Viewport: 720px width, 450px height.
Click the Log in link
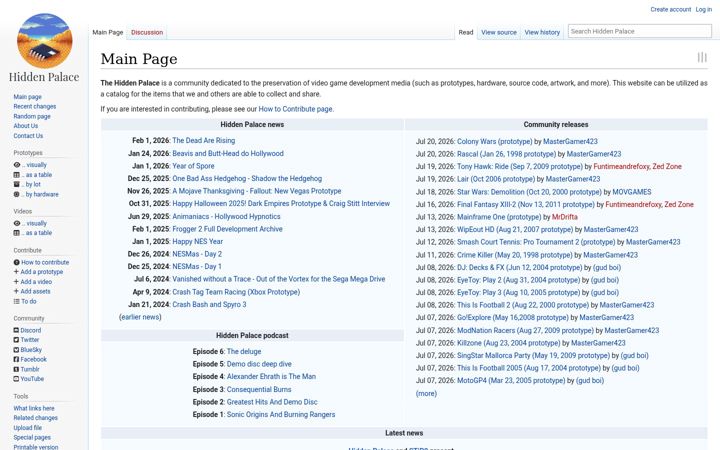(x=703, y=9)
